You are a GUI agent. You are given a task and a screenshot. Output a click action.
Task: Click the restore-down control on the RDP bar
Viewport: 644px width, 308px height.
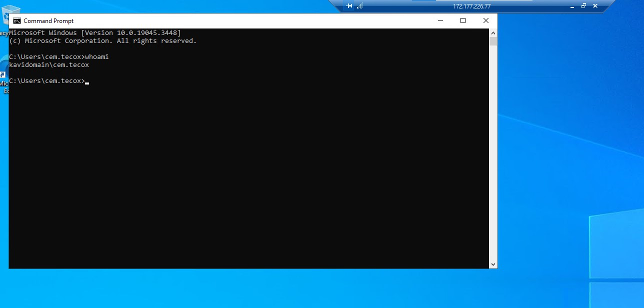point(583,6)
